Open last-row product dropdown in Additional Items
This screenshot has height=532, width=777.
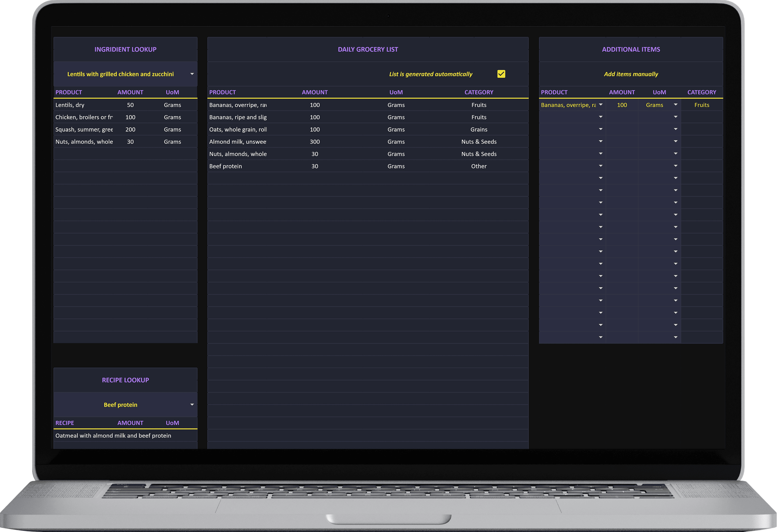point(600,337)
